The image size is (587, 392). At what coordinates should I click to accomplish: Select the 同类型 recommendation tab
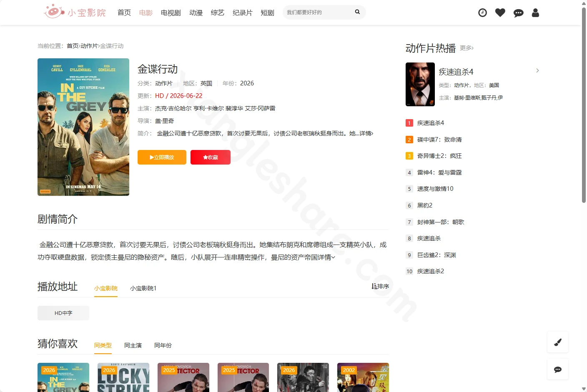[x=103, y=345]
